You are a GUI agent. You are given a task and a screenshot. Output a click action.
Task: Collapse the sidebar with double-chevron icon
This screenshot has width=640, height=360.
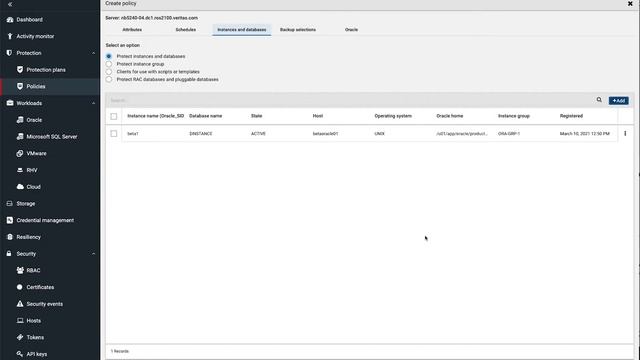[10, 4]
